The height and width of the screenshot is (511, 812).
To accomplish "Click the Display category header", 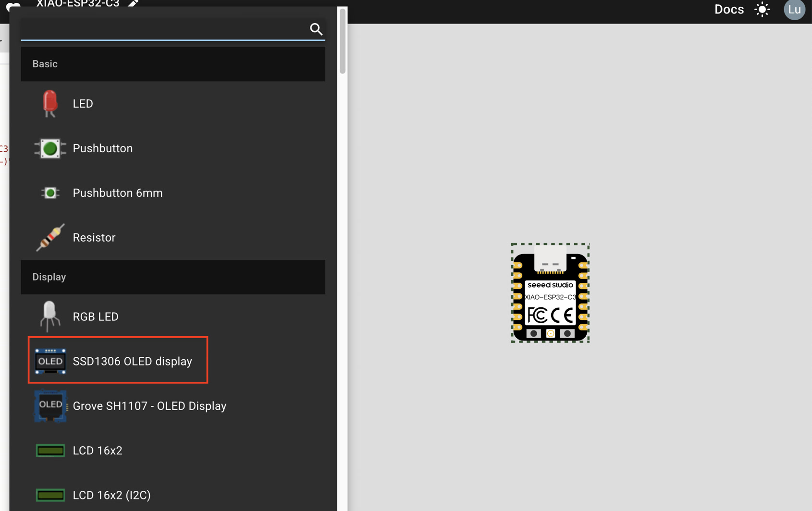I will [173, 277].
